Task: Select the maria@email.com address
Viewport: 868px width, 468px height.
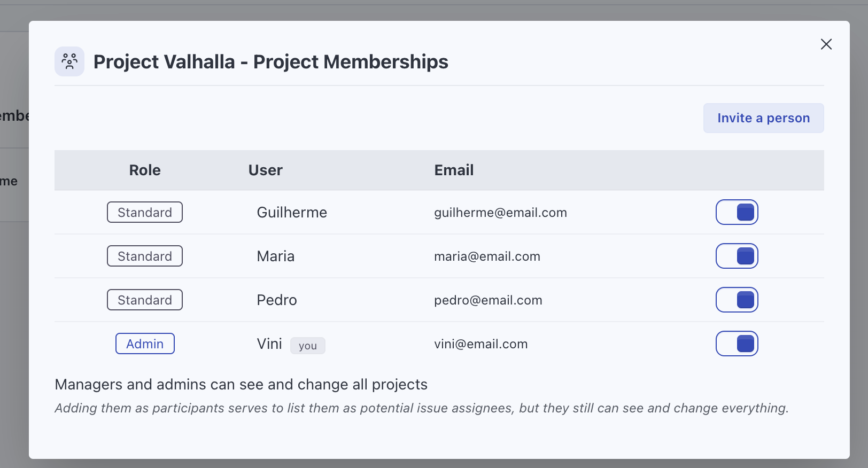Action: pos(487,256)
